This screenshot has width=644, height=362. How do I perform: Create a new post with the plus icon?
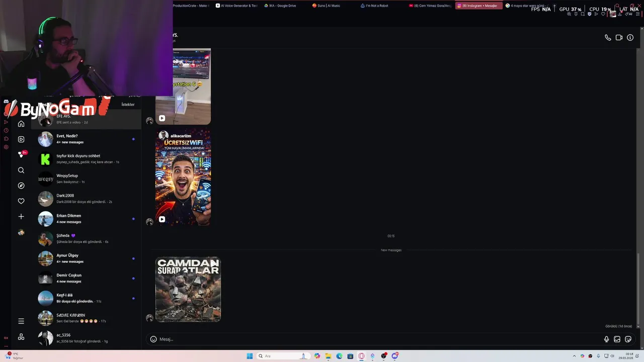(21, 217)
